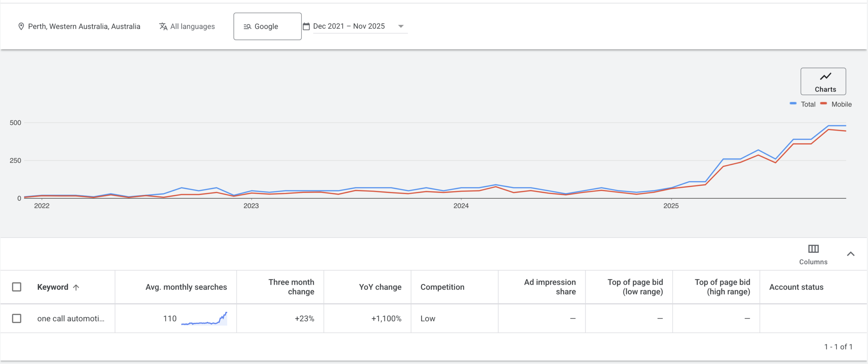Toggle the red Mobile legend swatch
Image resolution: width=868 pixels, height=364 pixels.
click(824, 104)
